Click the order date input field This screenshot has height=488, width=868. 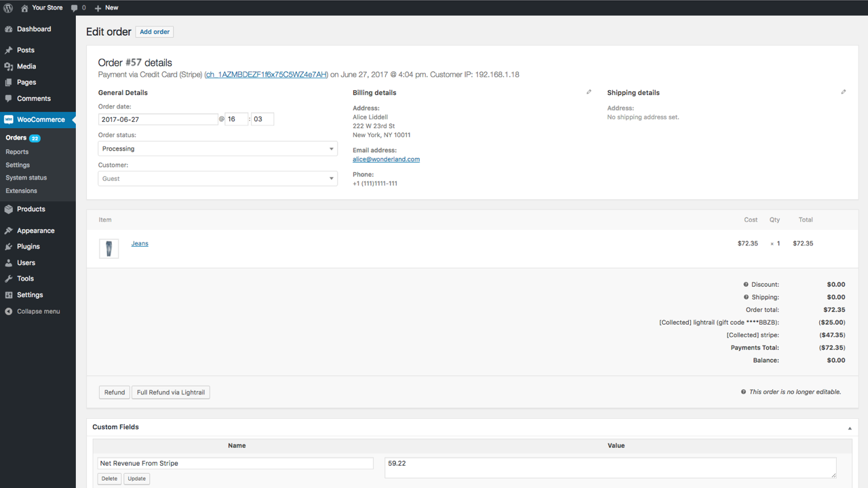click(x=158, y=119)
